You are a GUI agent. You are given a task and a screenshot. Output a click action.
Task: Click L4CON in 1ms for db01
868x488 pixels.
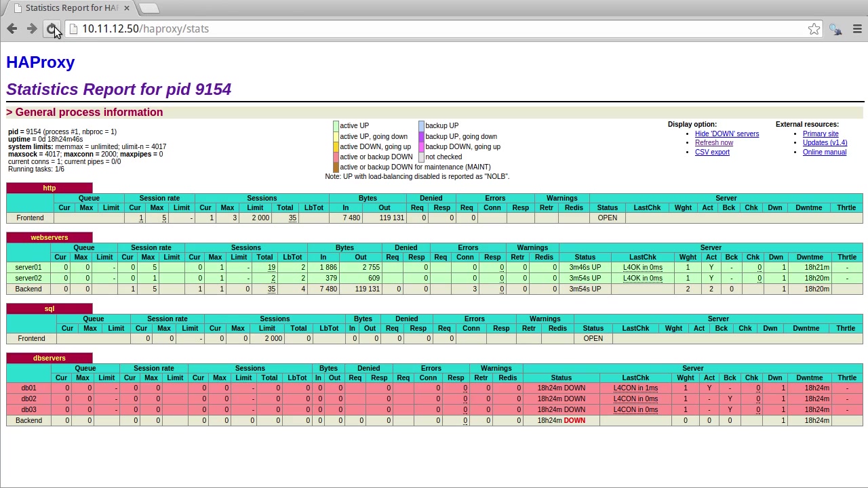[x=635, y=388]
